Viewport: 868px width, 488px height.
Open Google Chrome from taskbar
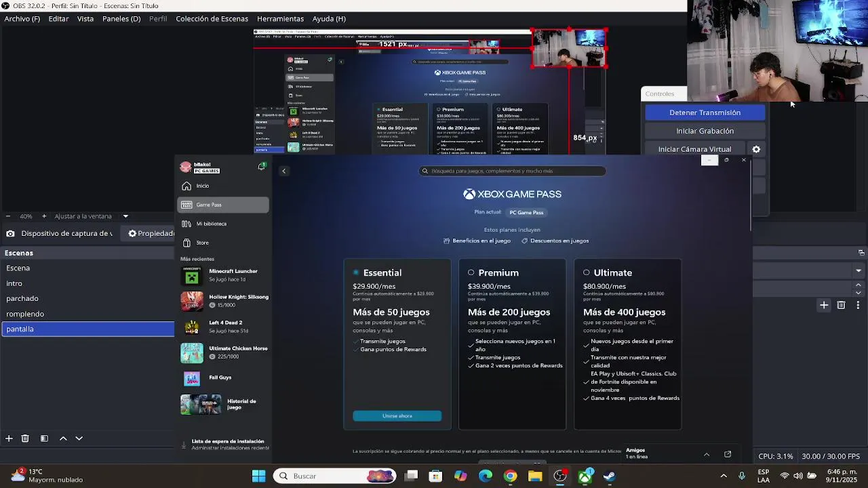click(510, 476)
